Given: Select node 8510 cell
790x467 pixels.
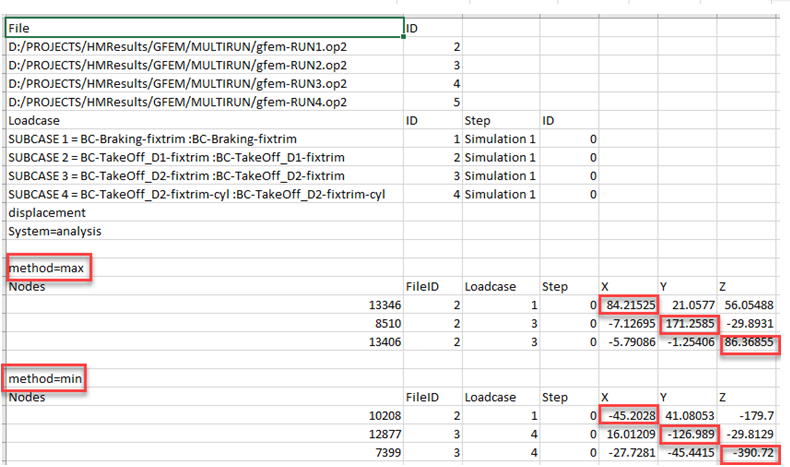Looking at the screenshot, I should pos(204,323).
